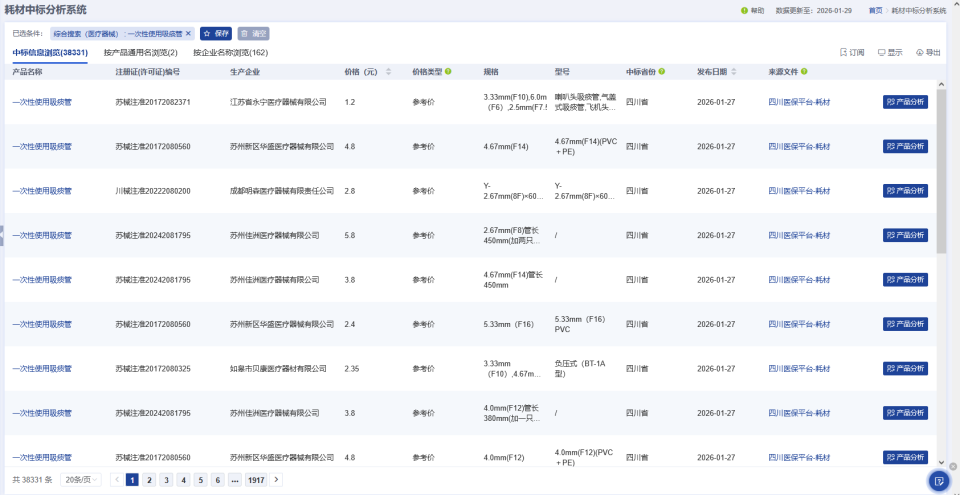The height and width of the screenshot is (495, 960).
Task: Select 苏械注准20172082371 registration number cell
Action: click(x=152, y=102)
